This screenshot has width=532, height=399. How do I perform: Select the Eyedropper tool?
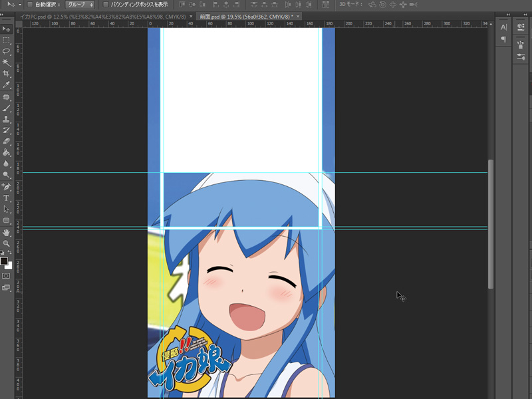(x=6, y=85)
